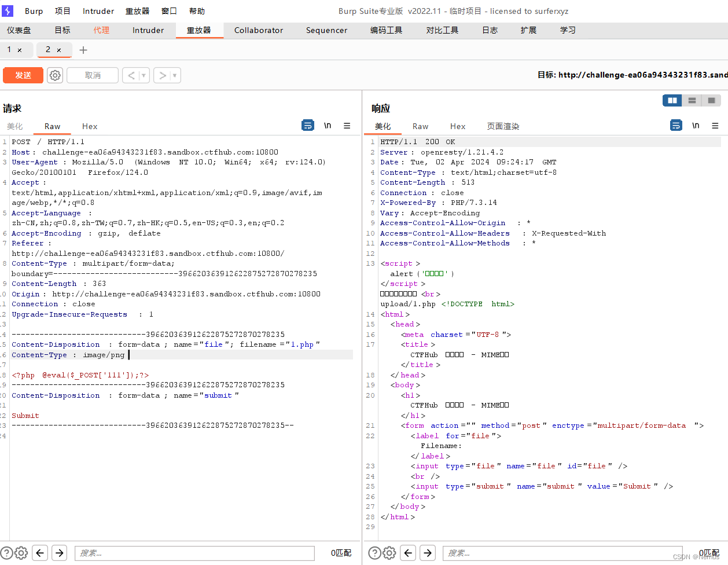Open history dropdown beside back arrow

coord(144,75)
